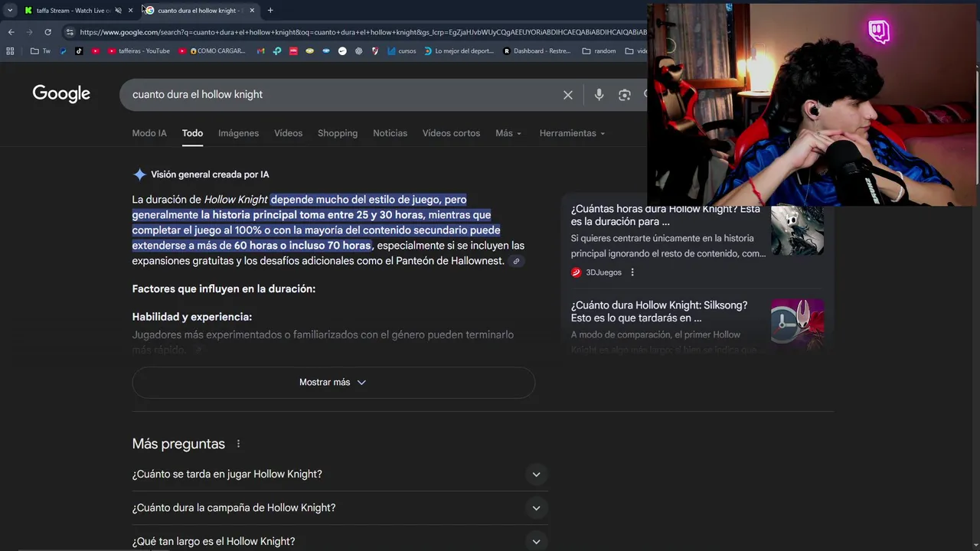Select the cuanto dura el hollow knight tab
Screen dimensions: 980x551
(x=199, y=11)
